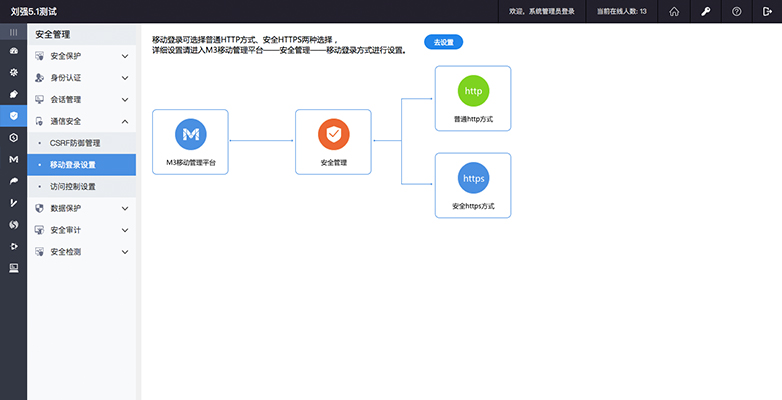Viewport: 782px width, 400px height.
Task: Expand 数据保护 chevron
Action: coord(125,208)
